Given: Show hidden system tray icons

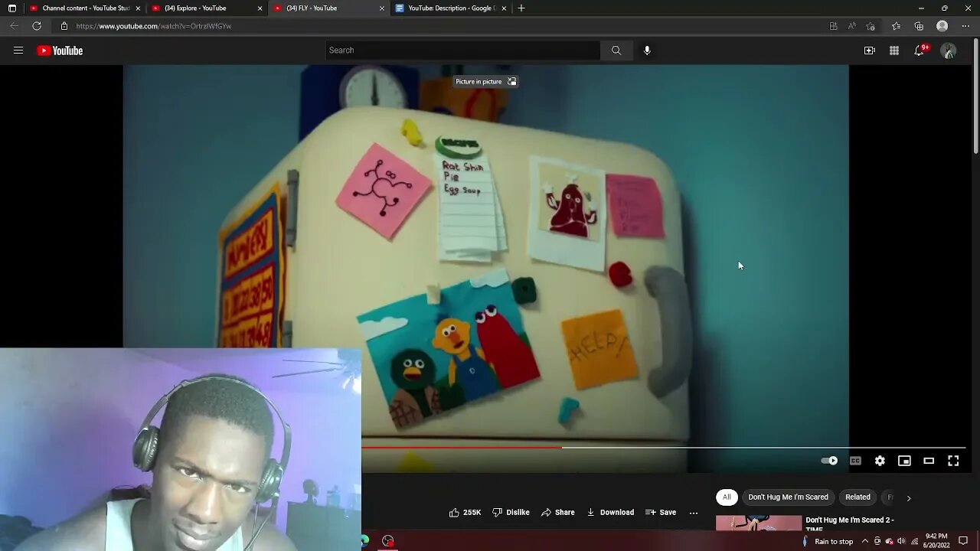Looking at the screenshot, I should click(x=865, y=541).
